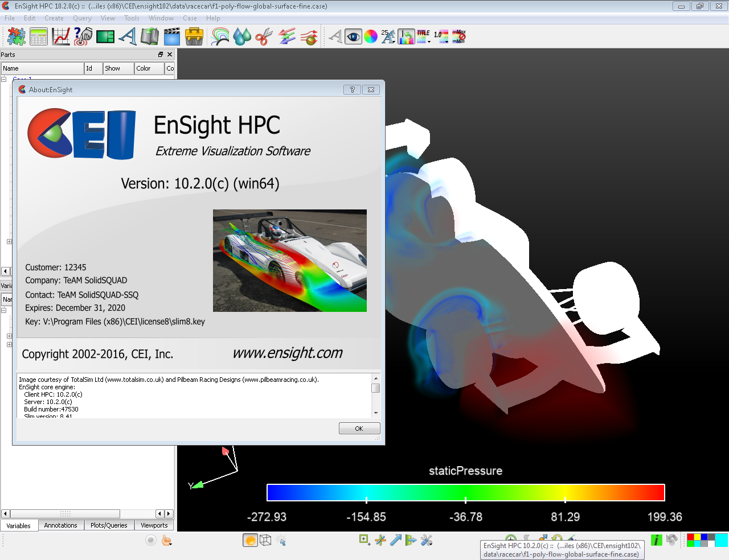This screenshot has height=560, width=729.
Task: Open the hand pick-mode dropdown
Action: point(166,540)
